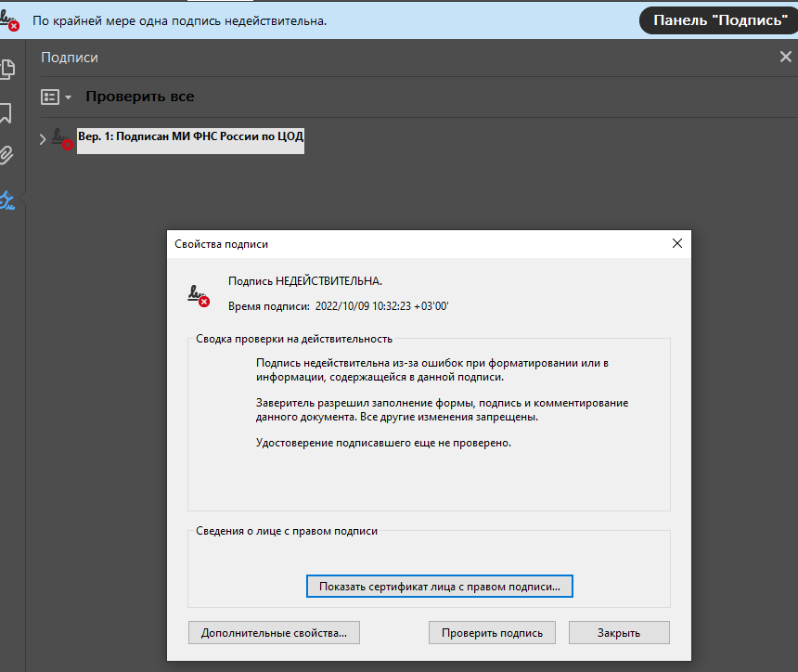The width and height of the screenshot is (798, 672).
Task: Expand the "Вер. 1" signature tree entry
Action: 43,138
